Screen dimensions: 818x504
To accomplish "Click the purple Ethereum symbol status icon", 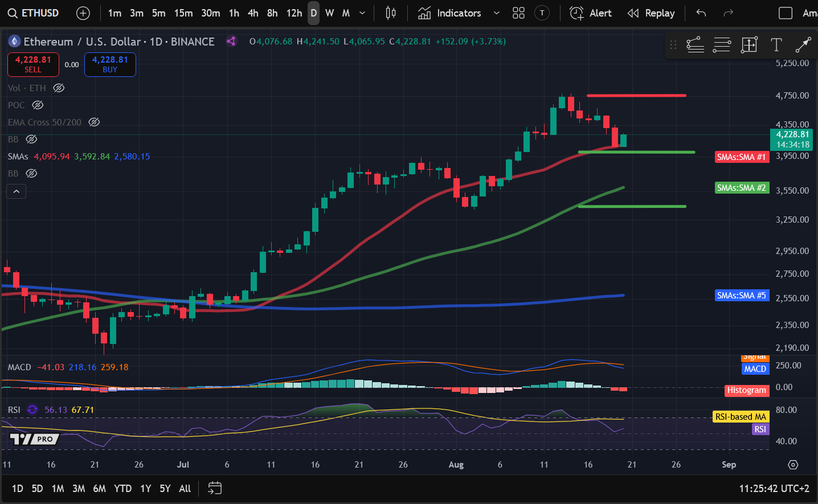I will click(x=231, y=41).
